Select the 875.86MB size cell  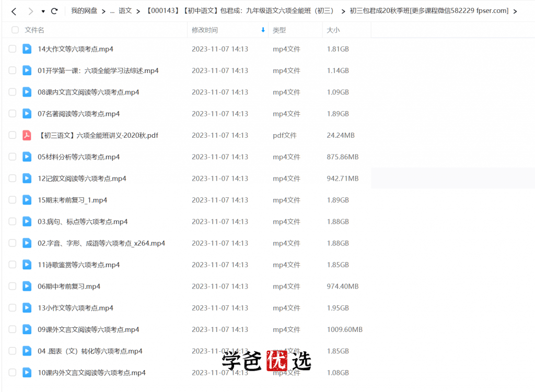coord(343,157)
